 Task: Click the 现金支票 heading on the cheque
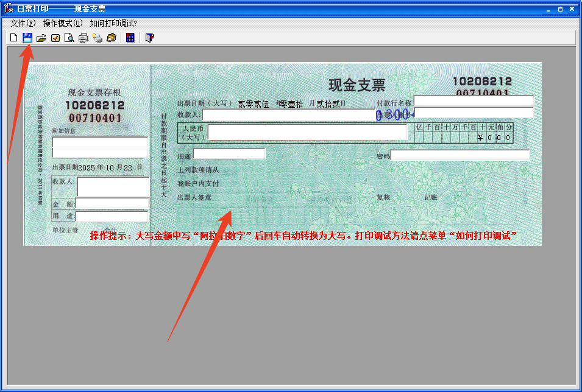coord(357,85)
